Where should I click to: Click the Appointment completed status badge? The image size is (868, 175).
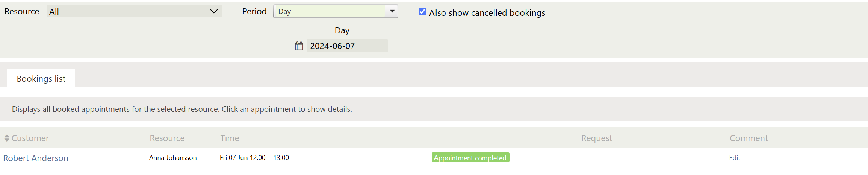470,158
